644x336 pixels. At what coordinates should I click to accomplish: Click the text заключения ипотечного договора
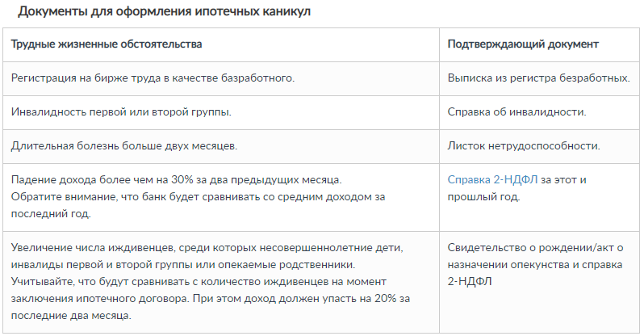pyautogui.click(x=100, y=299)
